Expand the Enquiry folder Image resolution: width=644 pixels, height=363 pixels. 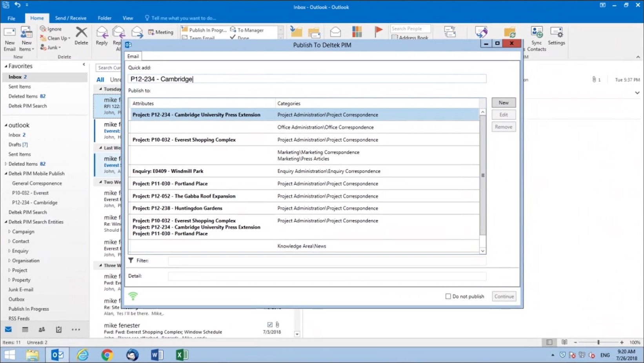[9, 251]
